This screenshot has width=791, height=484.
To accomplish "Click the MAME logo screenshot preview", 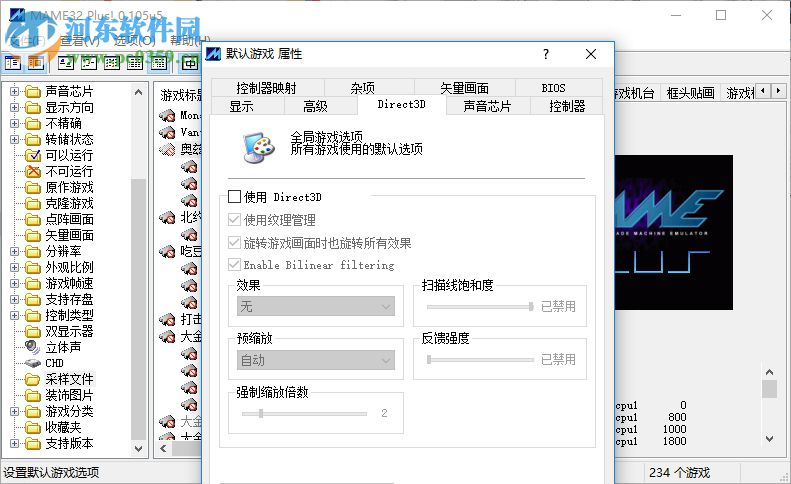I will [674, 232].
